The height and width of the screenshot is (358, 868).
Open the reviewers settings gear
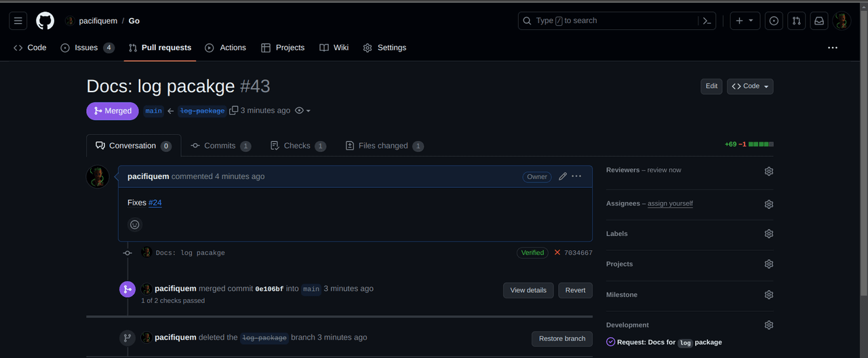[768, 172]
